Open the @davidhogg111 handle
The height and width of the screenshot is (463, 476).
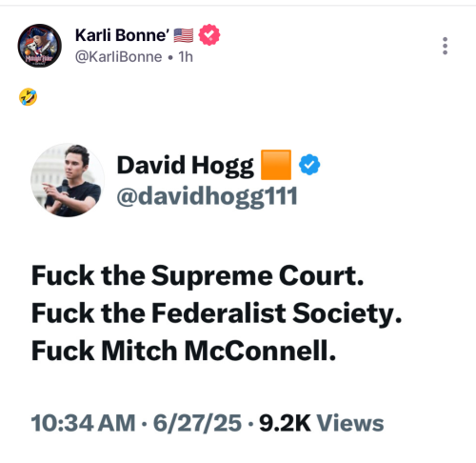[207, 196]
